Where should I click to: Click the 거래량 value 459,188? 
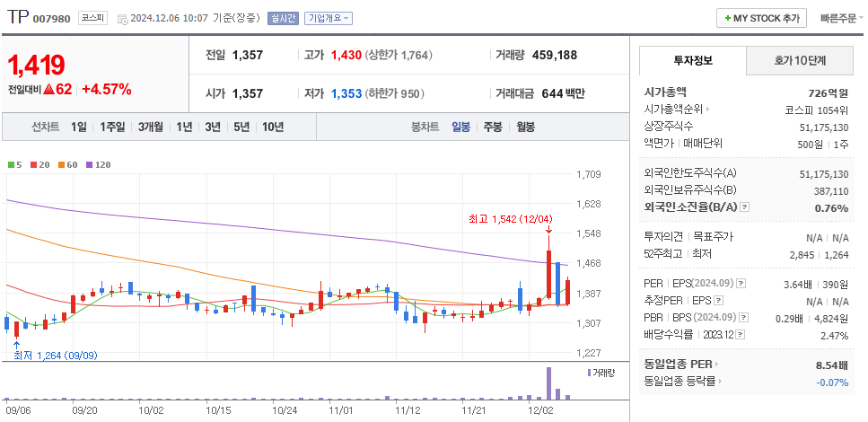pos(555,55)
